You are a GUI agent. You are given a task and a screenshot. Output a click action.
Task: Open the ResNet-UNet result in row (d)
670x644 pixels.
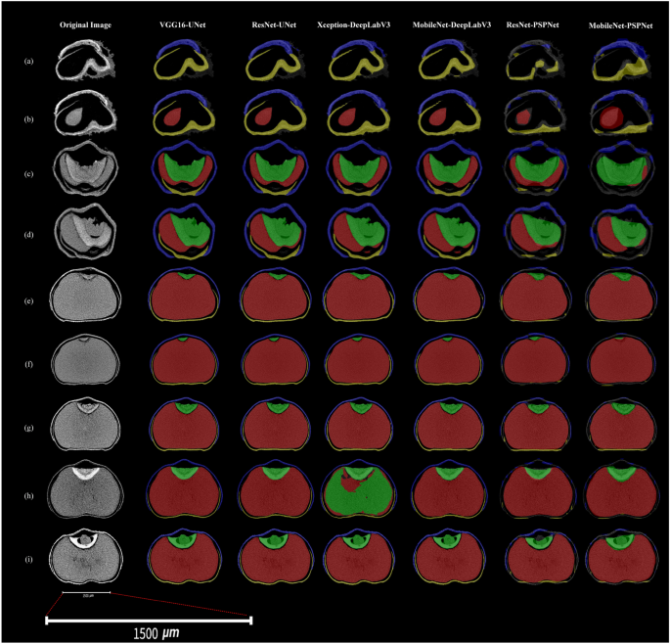[275, 231]
